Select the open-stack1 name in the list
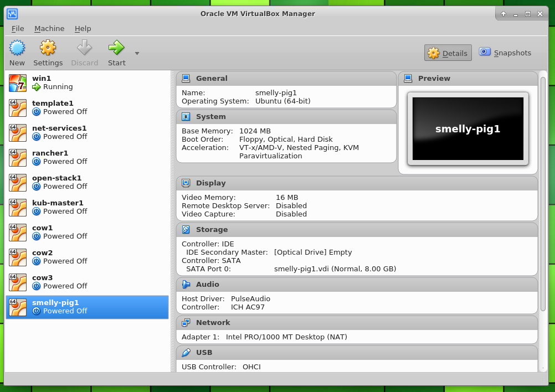The width and height of the screenshot is (555, 392). (56, 178)
